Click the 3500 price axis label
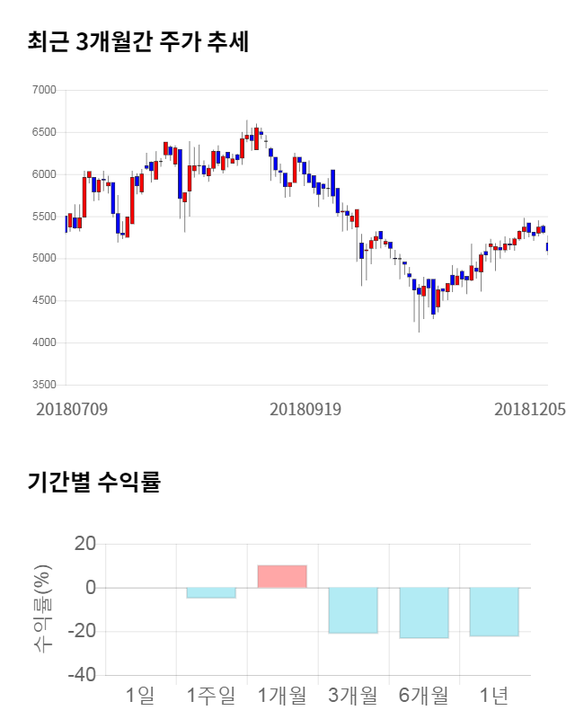Screen dimensions: 575x728 43,385
